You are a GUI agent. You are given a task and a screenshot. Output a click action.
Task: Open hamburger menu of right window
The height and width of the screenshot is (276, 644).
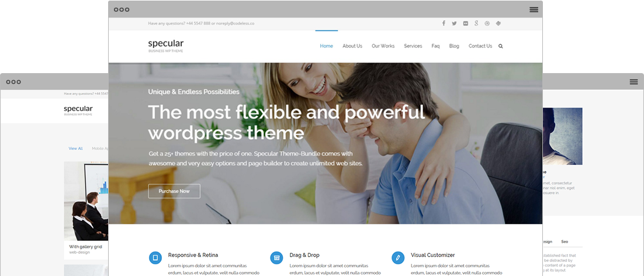tap(633, 82)
